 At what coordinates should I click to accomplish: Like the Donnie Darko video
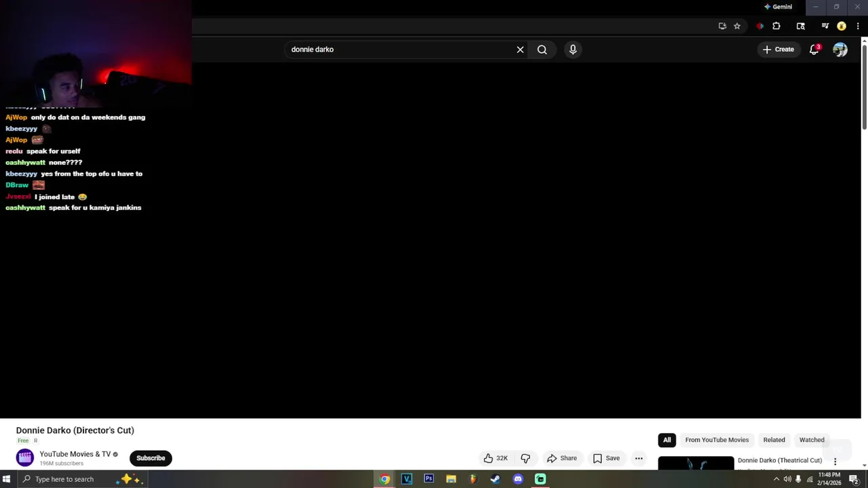[x=496, y=458]
